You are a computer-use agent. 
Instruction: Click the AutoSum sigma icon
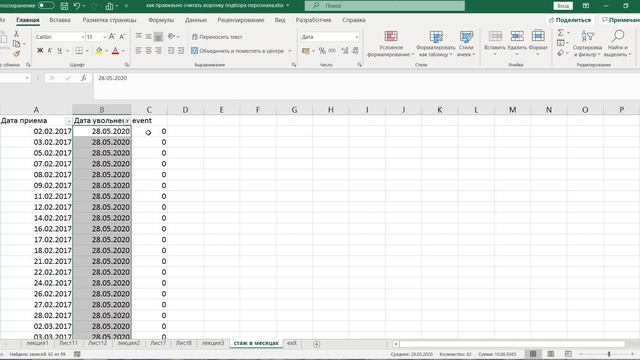coord(561,33)
